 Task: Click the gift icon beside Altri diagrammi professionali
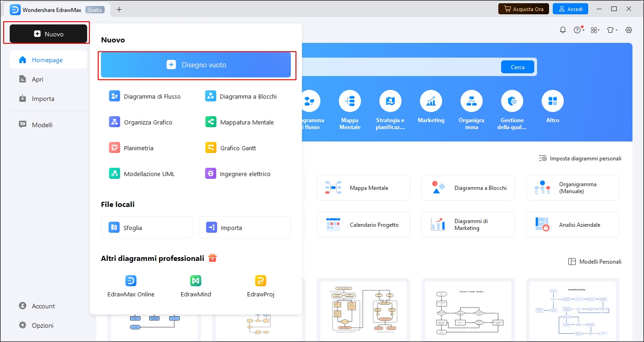[212, 258]
